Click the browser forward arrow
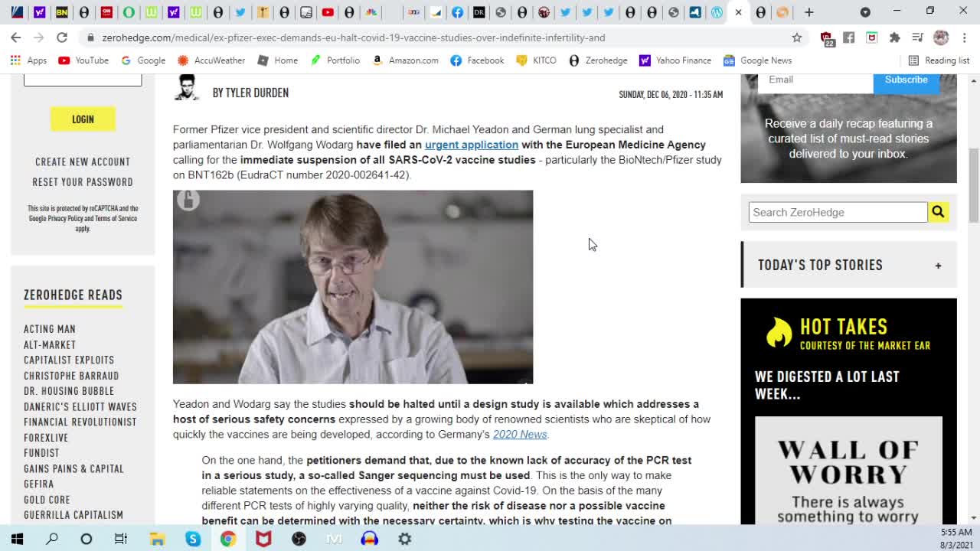This screenshot has height=551, width=980. click(x=39, y=37)
